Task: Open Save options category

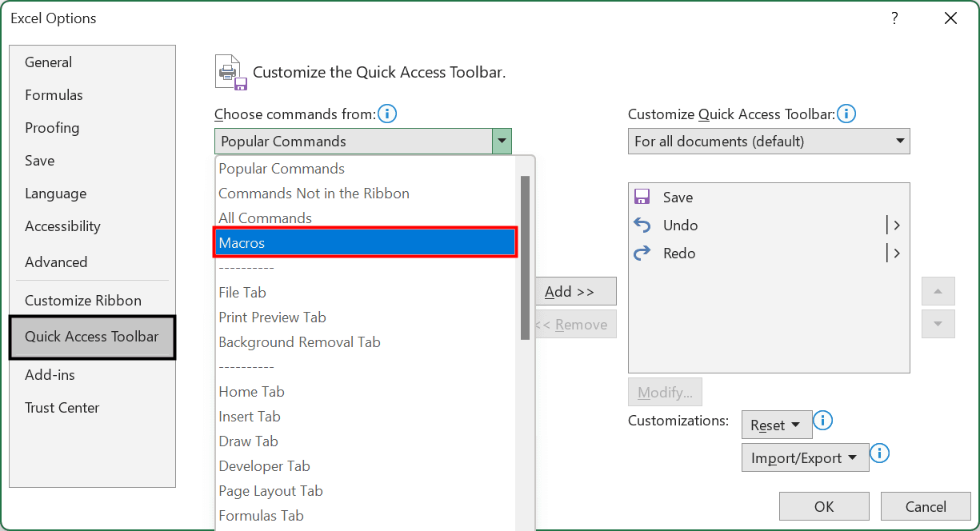Action: pos(92,160)
